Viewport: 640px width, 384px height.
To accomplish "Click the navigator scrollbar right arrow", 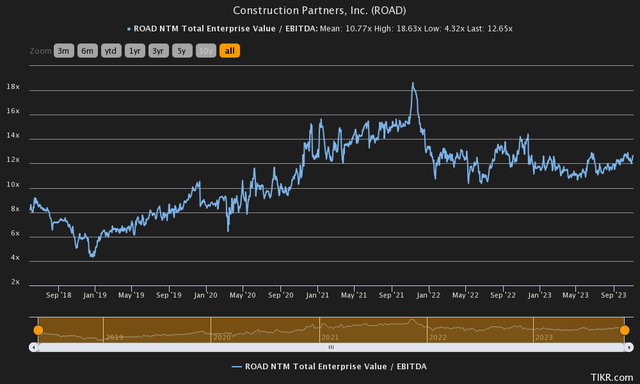I will coord(629,347).
